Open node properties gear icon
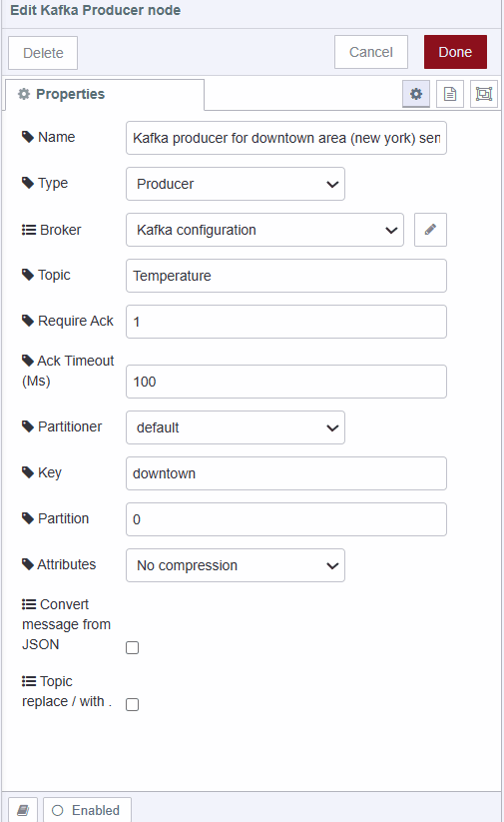The height and width of the screenshot is (822, 504). 416,94
